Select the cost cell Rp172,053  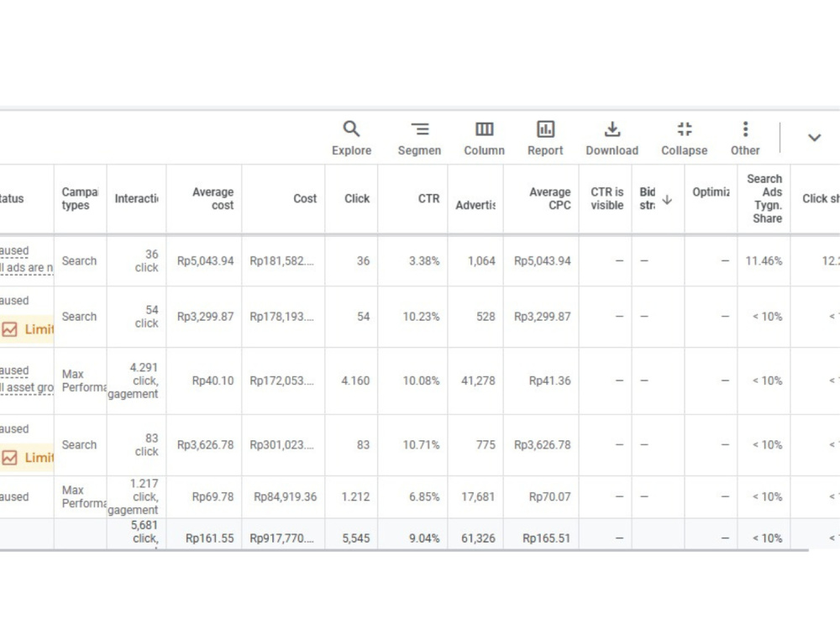(x=281, y=381)
